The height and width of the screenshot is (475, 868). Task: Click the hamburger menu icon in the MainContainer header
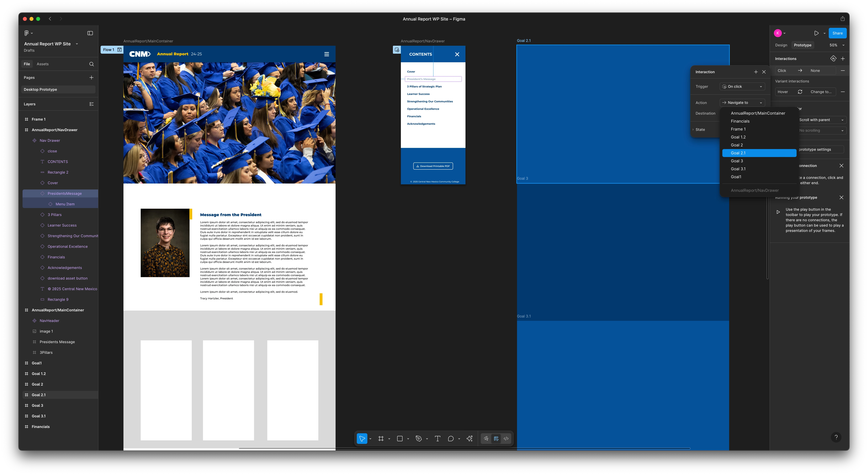tap(326, 54)
